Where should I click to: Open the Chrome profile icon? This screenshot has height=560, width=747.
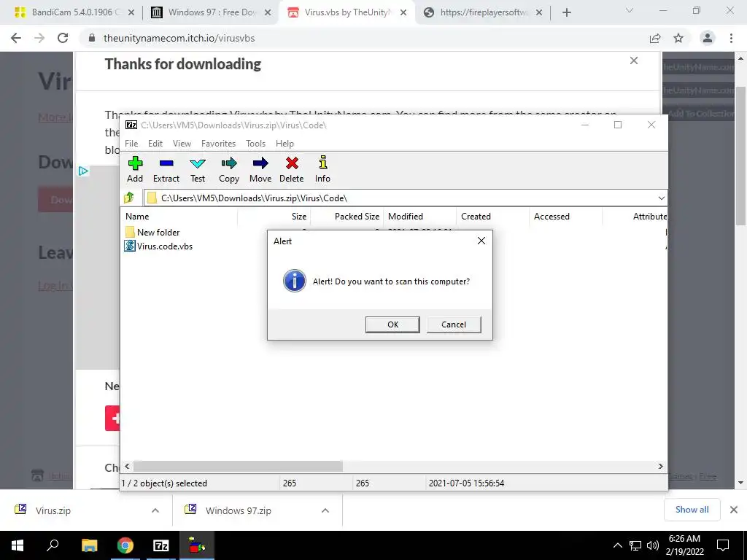click(708, 38)
